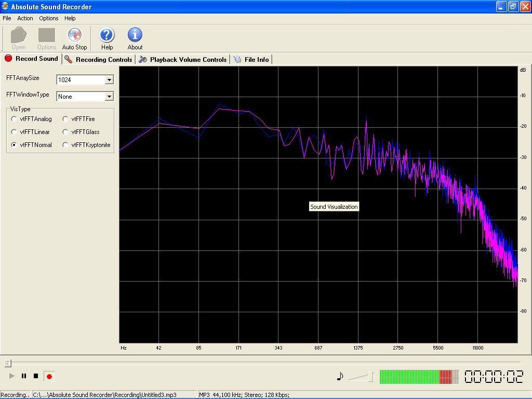Open the Action menu
Screen dimensions: 532x399
point(24,18)
